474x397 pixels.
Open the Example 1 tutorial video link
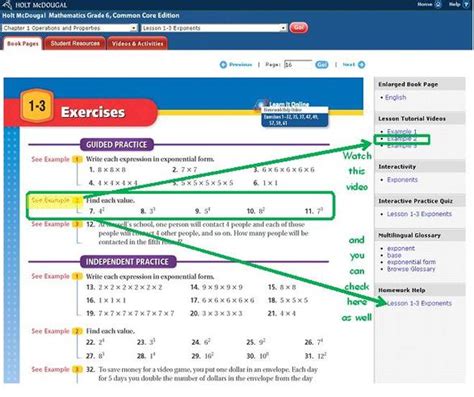pos(402,131)
